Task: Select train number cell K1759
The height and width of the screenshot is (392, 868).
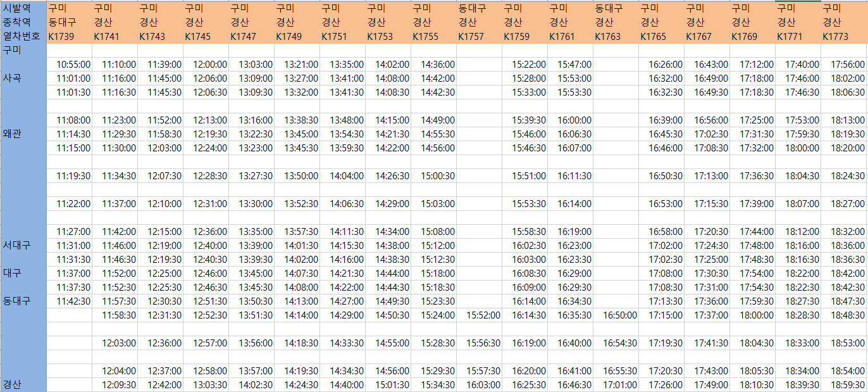Action: pyautogui.click(x=525, y=36)
